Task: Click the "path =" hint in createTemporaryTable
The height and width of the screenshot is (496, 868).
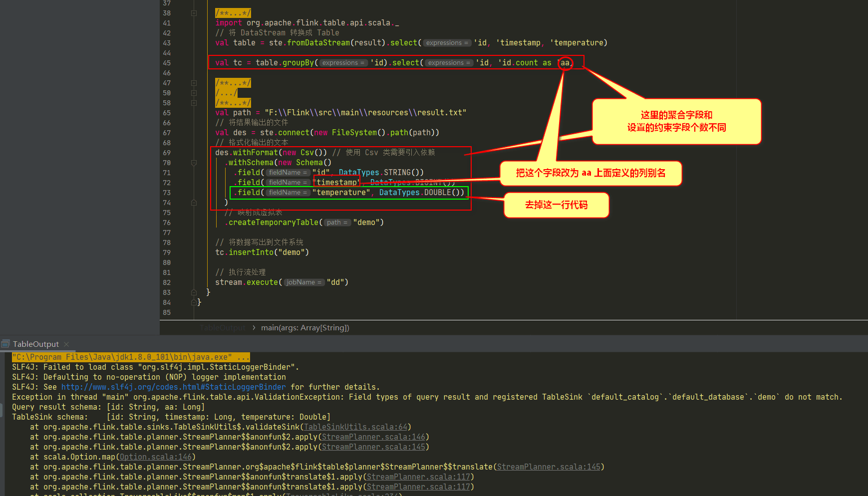Action: (x=337, y=222)
